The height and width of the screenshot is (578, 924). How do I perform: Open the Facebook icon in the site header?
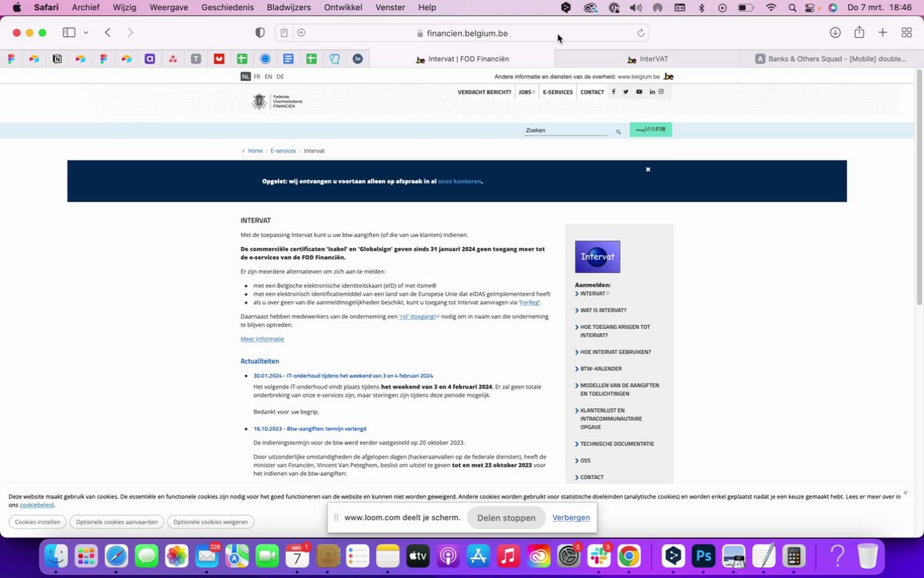point(614,92)
